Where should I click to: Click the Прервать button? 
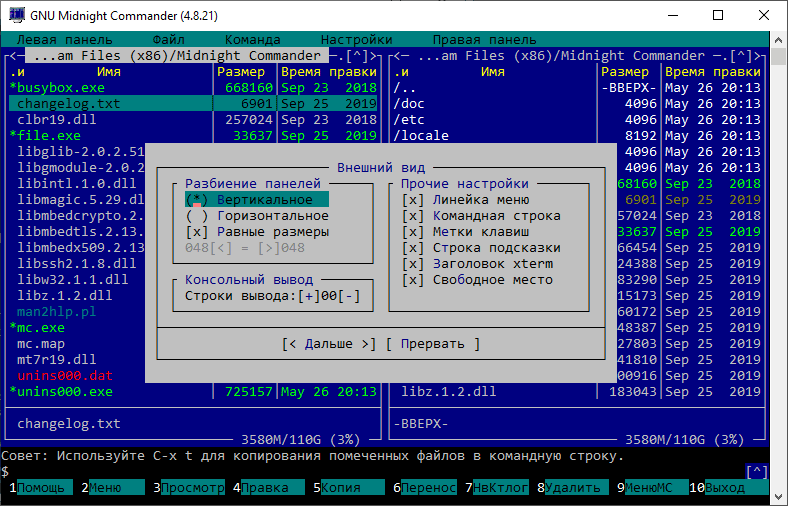[433, 344]
